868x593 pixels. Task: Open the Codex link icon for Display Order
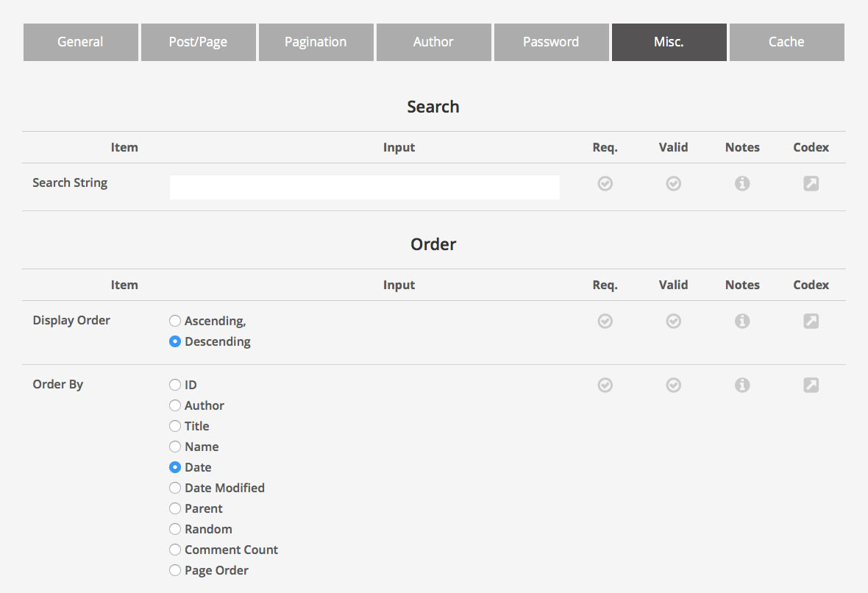[x=811, y=321]
